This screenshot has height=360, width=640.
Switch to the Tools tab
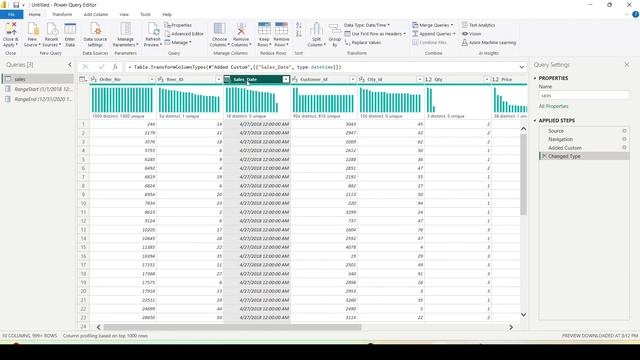145,14
